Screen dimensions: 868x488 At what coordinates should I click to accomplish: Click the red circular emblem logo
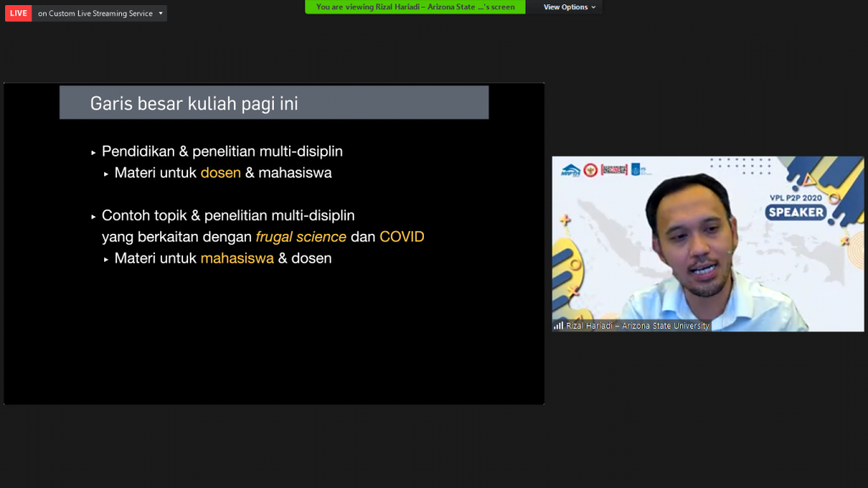pos(590,169)
